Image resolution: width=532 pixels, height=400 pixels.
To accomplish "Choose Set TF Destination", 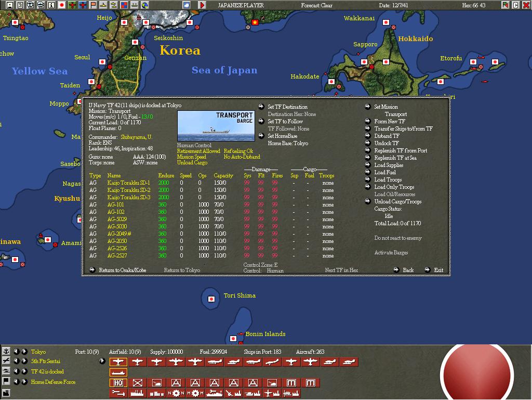I will [x=287, y=107].
